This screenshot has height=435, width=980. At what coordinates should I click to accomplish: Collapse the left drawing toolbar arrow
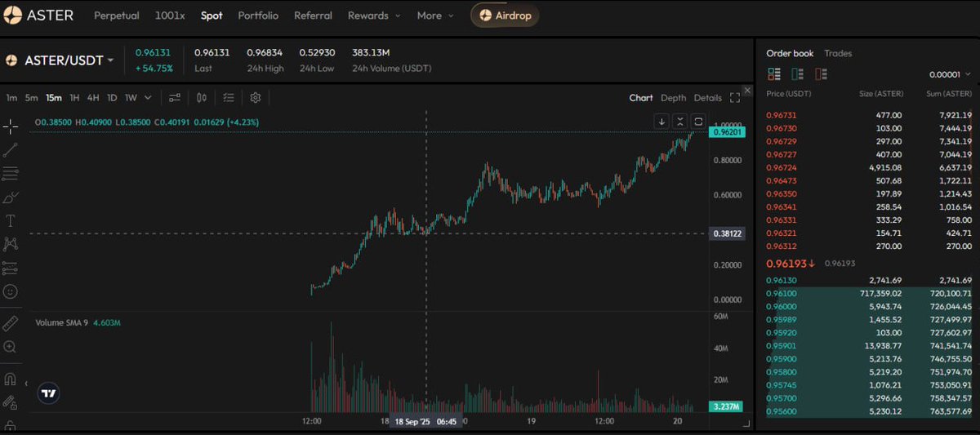click(x=27, y=383)
